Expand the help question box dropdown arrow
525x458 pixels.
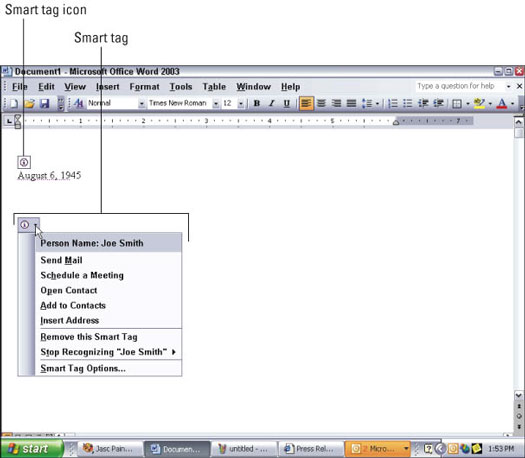[509, 86]
